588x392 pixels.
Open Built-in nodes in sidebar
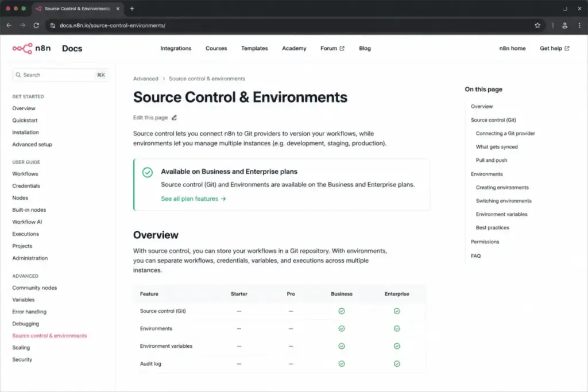[29, 210]
